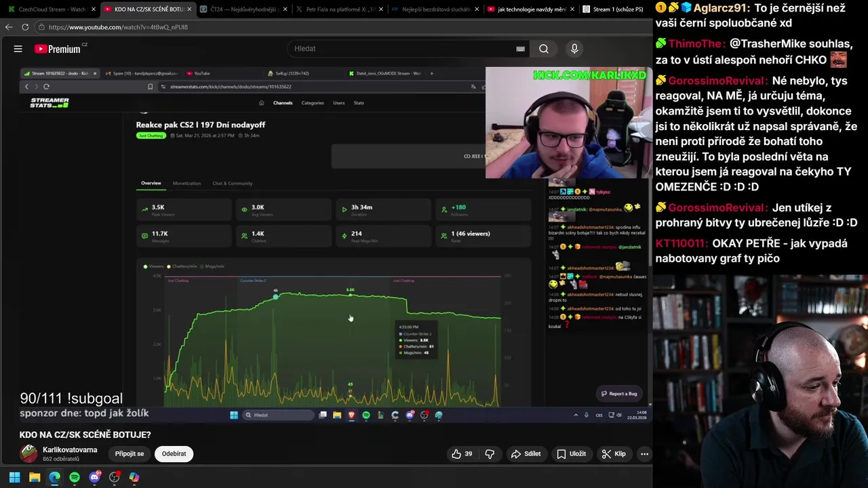868x488 pixels.
Task: Click Users nav item in StreamerStats header
Action: coord(339,103)
